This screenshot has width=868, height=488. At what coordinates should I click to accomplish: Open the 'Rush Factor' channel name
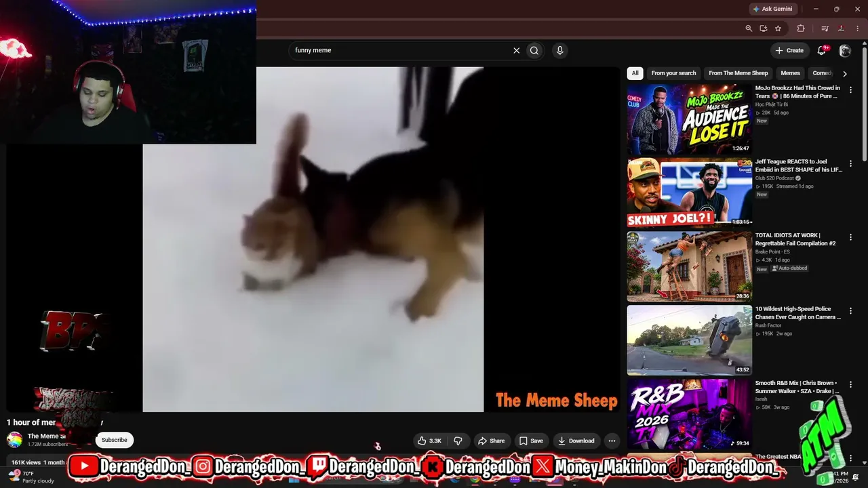point(769,325)
